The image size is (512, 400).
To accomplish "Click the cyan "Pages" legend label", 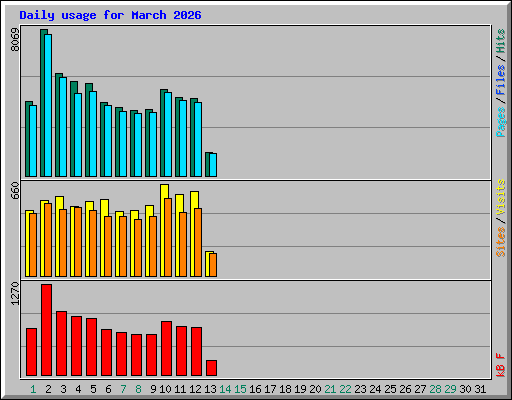I will [500, 122].
